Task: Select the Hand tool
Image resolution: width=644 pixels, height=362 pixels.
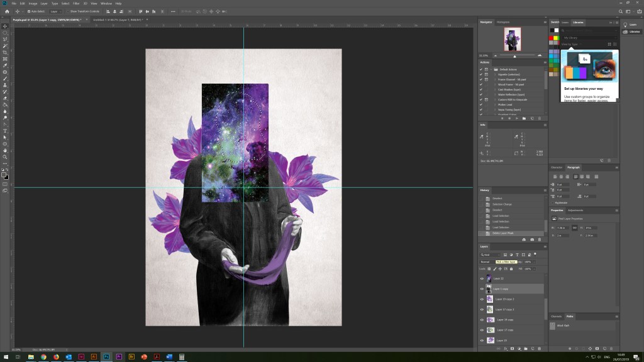Action: (x=5, y=150)
